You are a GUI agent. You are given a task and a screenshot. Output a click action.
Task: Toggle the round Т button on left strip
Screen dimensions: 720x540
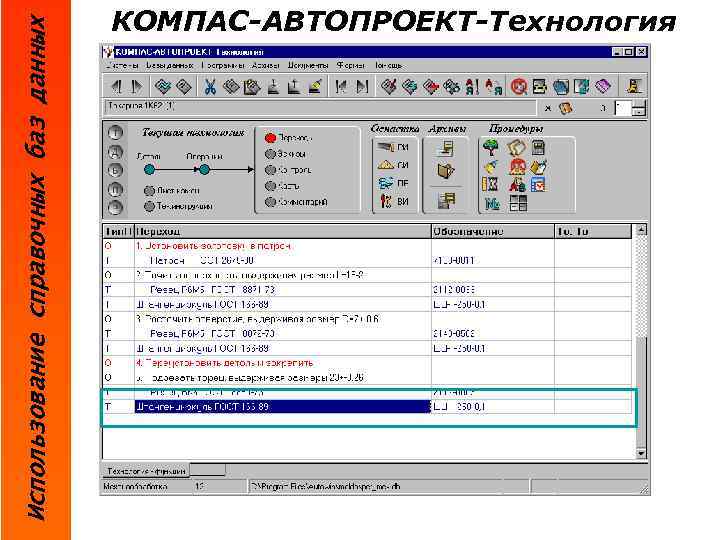[115, 133]
